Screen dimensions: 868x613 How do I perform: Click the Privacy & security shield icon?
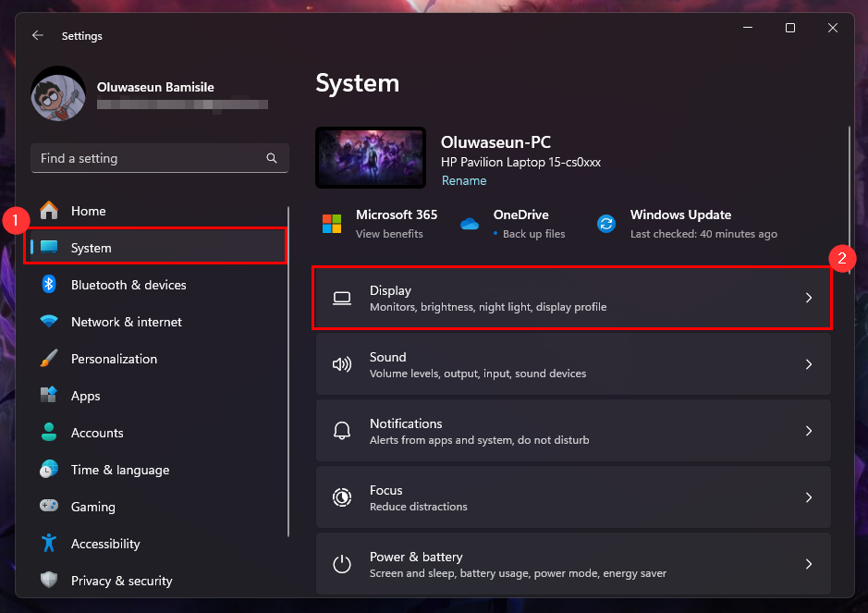pyautogui.click(x=49, y=581)
